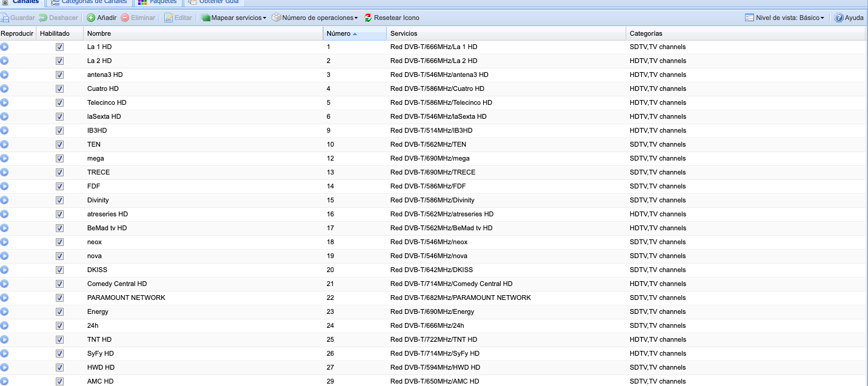Click play icon for AMC HD row
Screen dimensions: 868x386
coord(4,381)
